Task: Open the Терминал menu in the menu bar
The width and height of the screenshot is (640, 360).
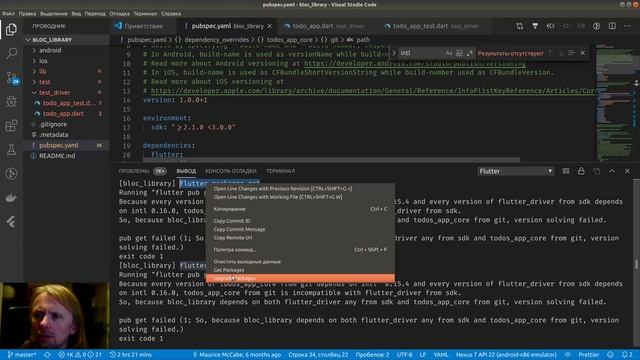Action: point(145,13)
